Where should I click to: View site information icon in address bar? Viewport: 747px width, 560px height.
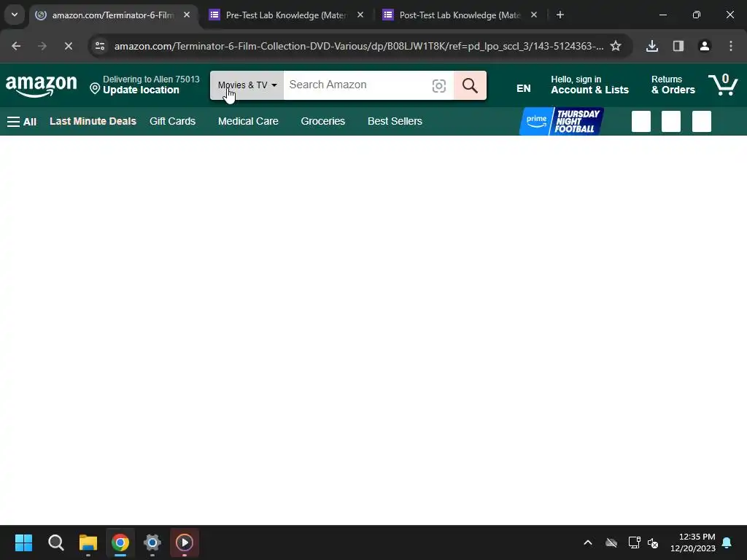[x=100, y=46]
